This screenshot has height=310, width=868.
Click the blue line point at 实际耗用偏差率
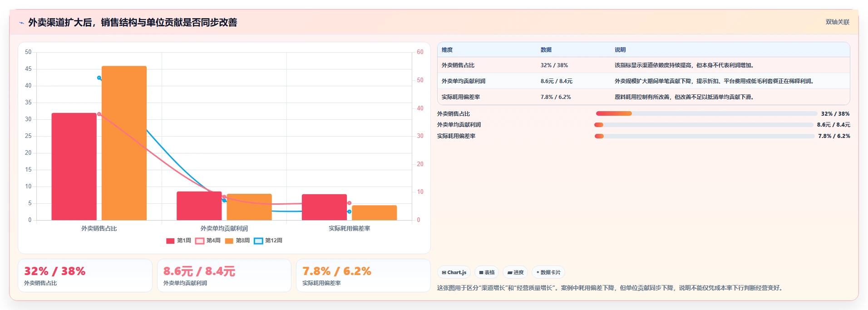pyautogui.click(x=349, y=212)
